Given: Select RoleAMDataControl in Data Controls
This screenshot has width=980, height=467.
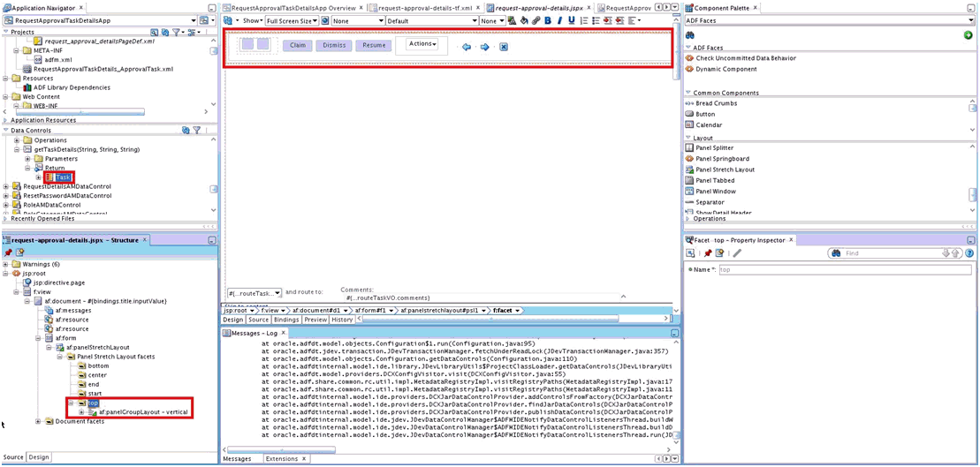Looking at the screenshot, I should pos(51,205).
